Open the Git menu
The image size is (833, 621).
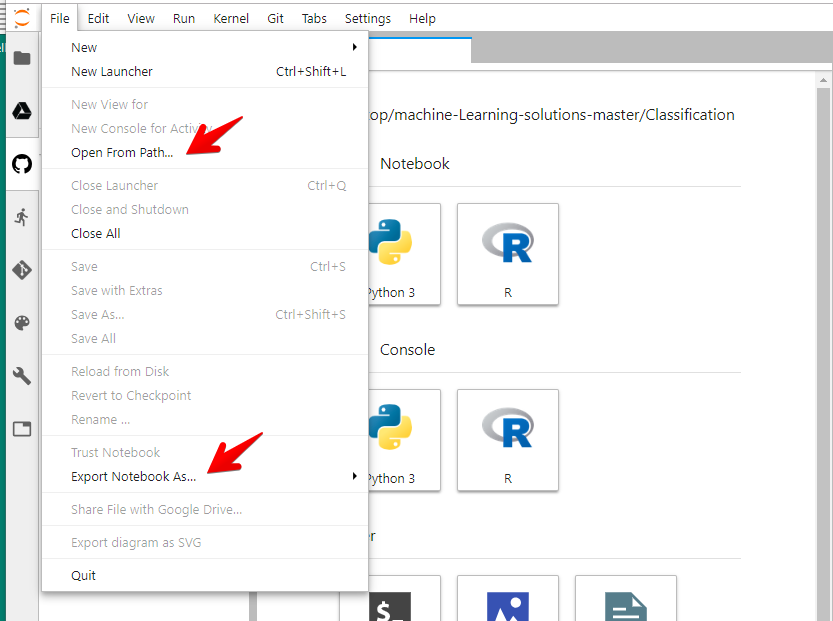275,19
